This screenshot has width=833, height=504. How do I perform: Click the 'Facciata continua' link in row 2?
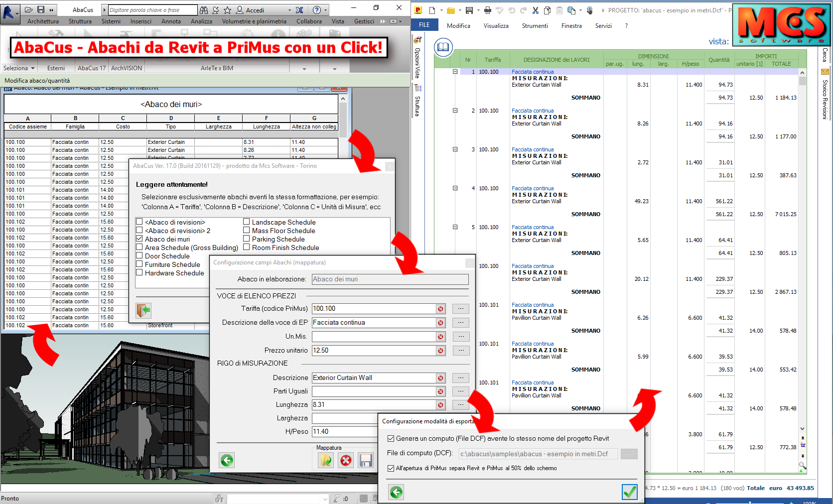533,111
